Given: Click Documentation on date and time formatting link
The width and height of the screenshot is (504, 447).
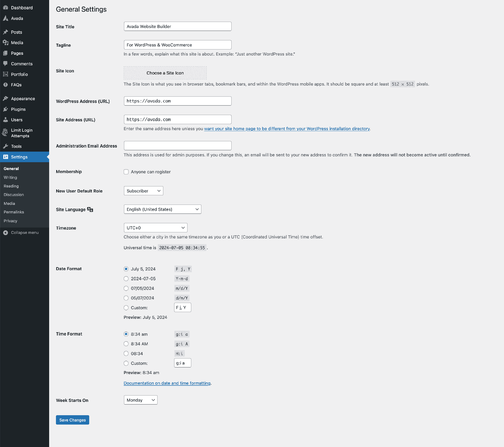Looking at the screenshot, I should 167,383.
